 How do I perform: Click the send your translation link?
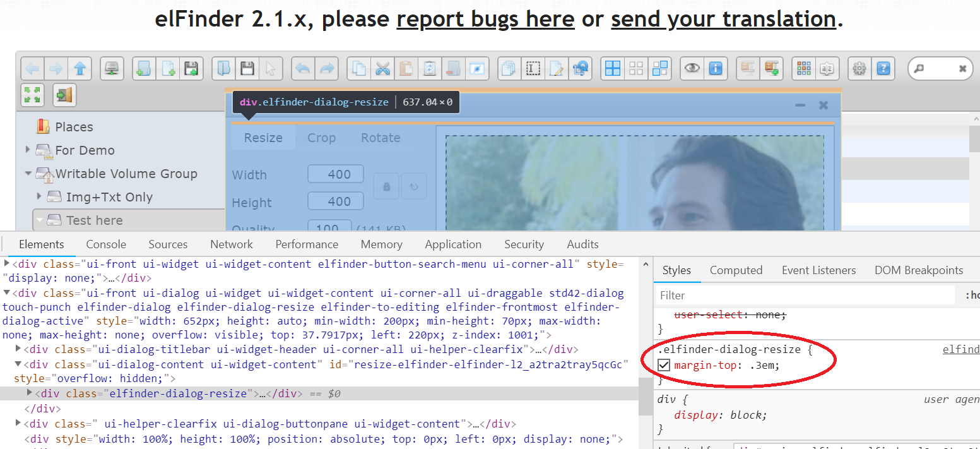[723, 20]
